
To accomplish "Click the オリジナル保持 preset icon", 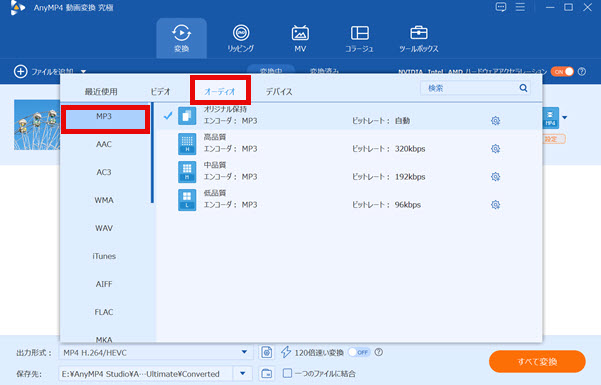I will pyautogui.click(x=187, y=116).
